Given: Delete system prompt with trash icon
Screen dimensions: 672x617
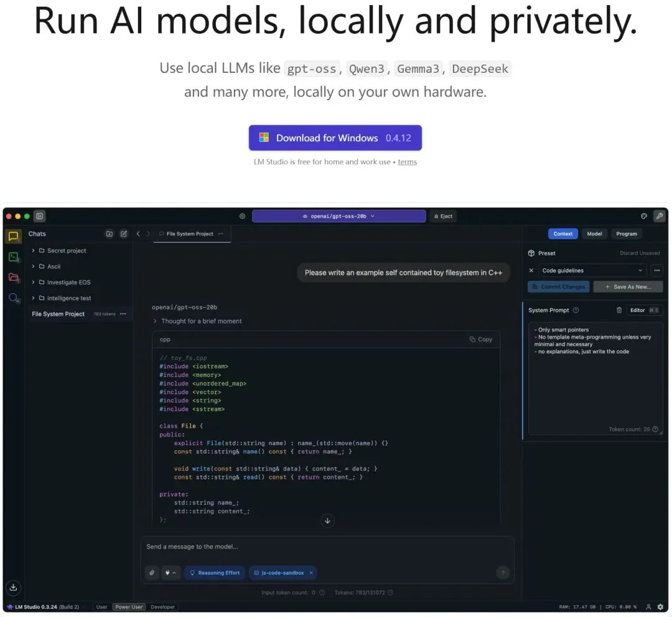Looking at the screenshot, I should click(x=619, y=310).
